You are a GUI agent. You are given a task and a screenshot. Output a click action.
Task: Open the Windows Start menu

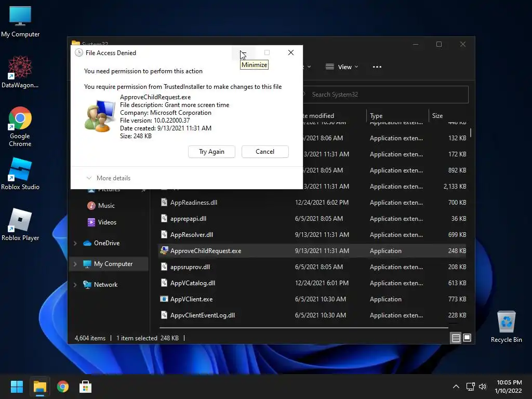17,387
